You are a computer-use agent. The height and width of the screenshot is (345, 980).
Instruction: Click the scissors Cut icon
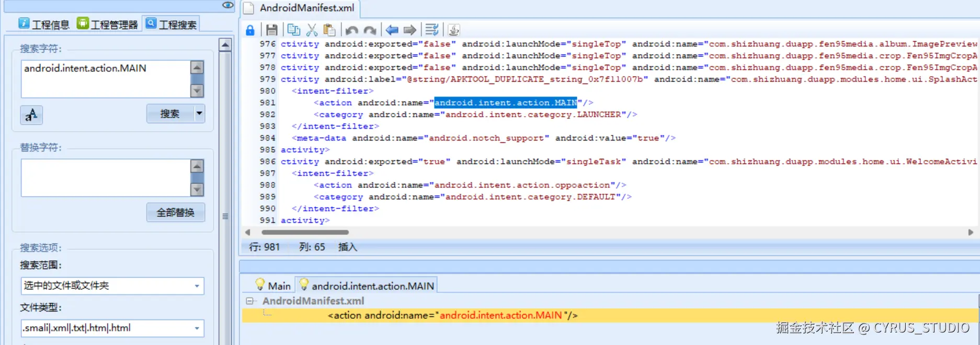coord(312,30)
